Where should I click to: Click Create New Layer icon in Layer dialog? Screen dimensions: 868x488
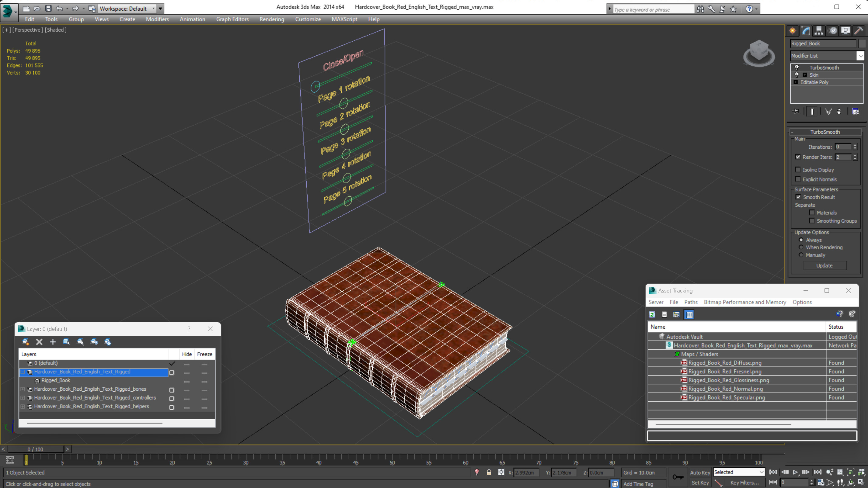(x=25, y=342)
